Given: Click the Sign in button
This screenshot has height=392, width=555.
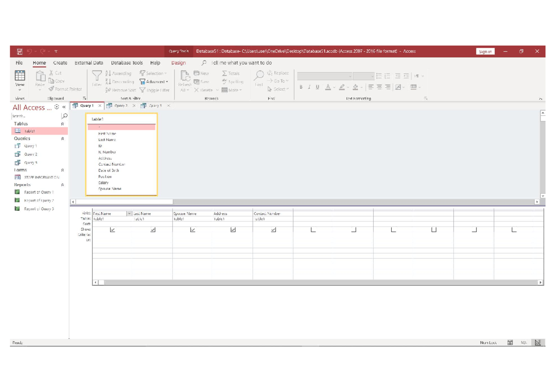Looking at the screenshot, I should [x=485, y=51].
